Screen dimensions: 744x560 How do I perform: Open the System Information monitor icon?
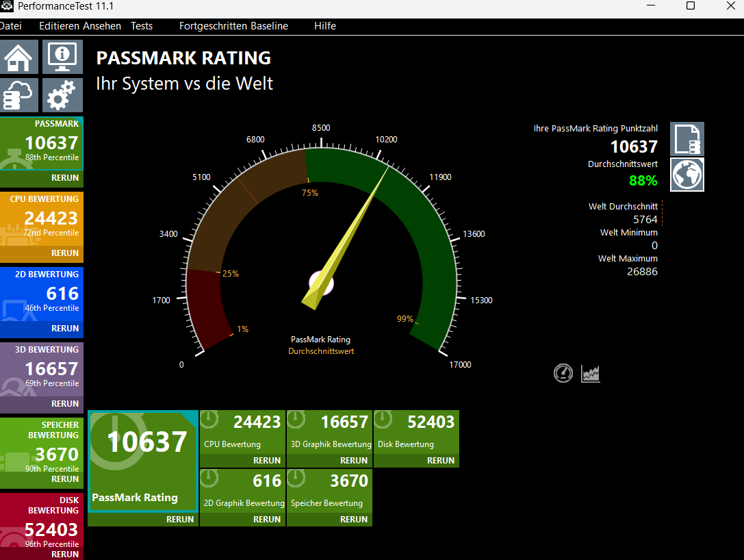62,57
